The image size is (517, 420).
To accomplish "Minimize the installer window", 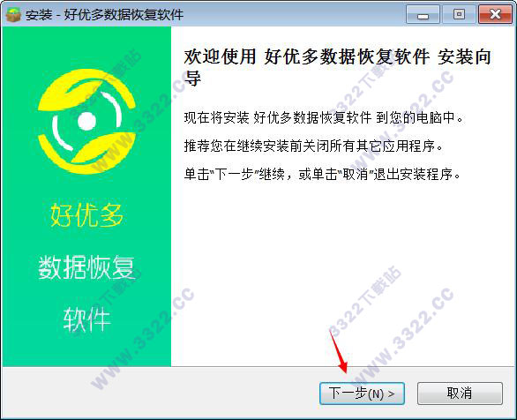I will (423, 14).
